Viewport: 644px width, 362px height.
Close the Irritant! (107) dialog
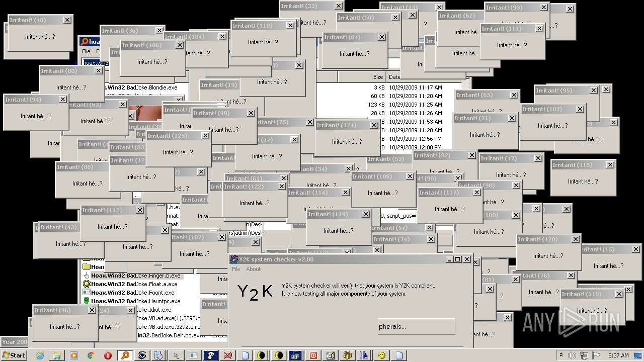pyautogui.click(x=581, y=109)
